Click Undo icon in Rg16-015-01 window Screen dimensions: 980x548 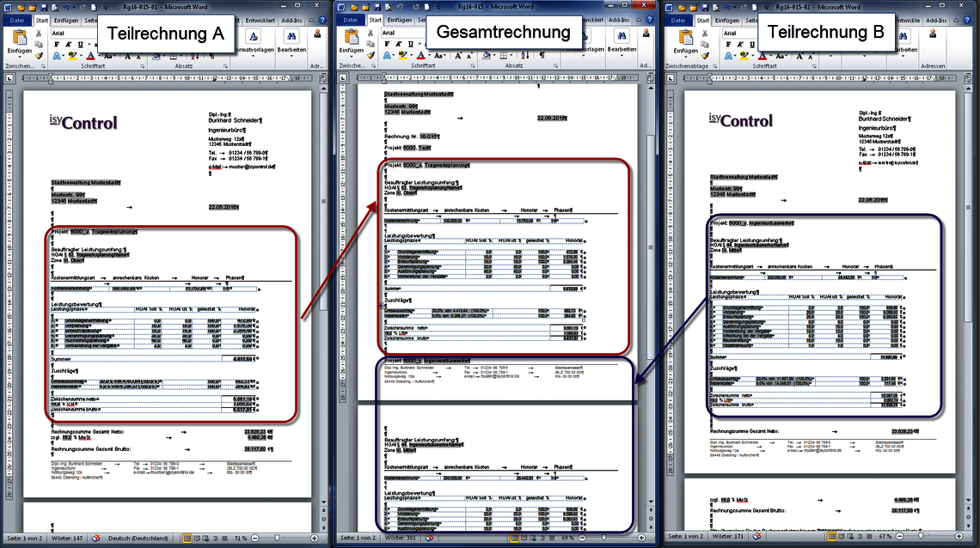[x=65, y=8]
